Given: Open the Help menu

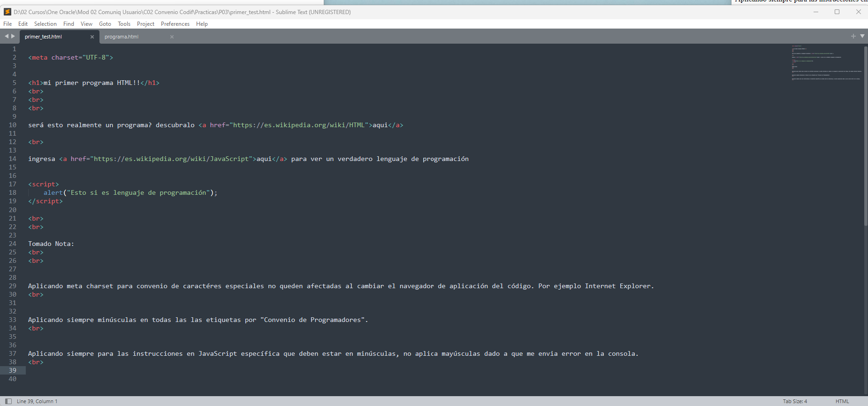Looking at the screenshot, I should (x=202, y=24).
